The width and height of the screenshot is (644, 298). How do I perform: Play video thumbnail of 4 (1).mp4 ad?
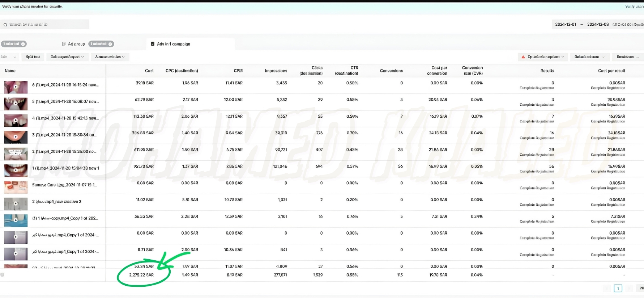tap(16, 120)
